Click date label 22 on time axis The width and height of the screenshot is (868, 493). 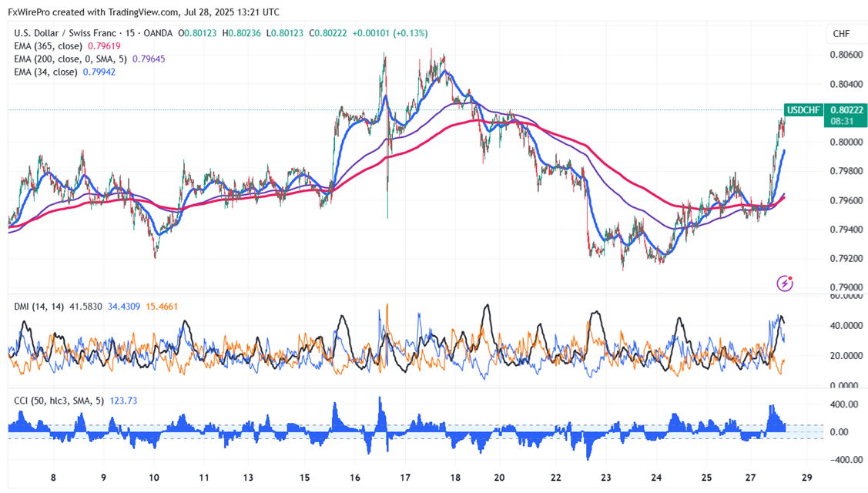tap(556, 478)
